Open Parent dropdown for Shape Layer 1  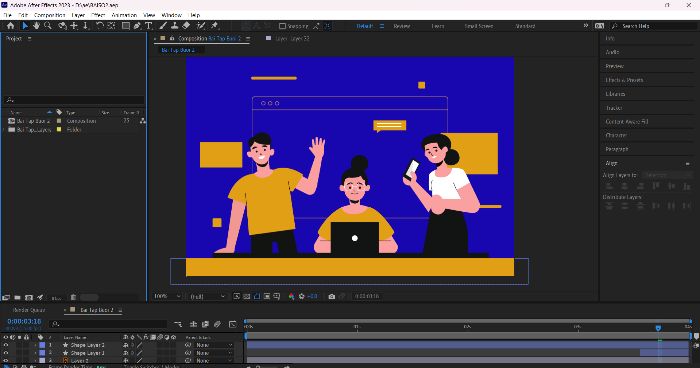(215, 353)
